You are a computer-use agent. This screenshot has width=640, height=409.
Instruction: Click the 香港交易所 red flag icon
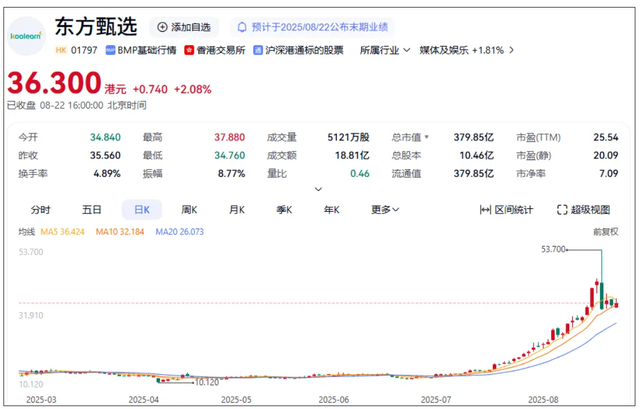click(x=189, y=50)
